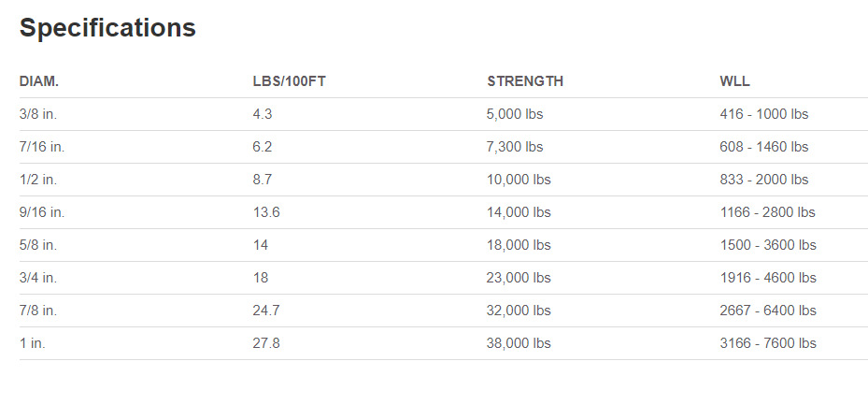
Task: Select the 10,000 lbs strength value
Action: (x=519, y=180)
